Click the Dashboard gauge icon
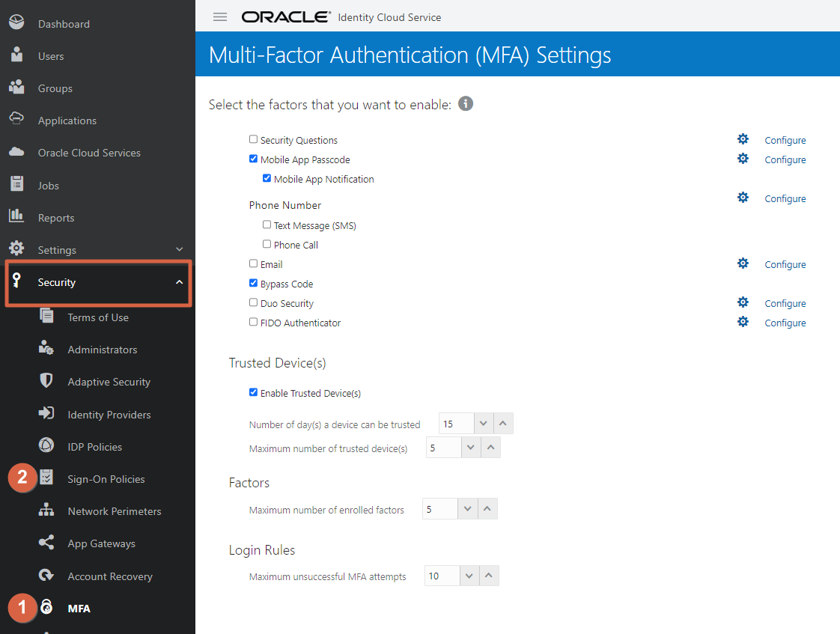Viewport: 840px width, 634px height. point(16,22)
